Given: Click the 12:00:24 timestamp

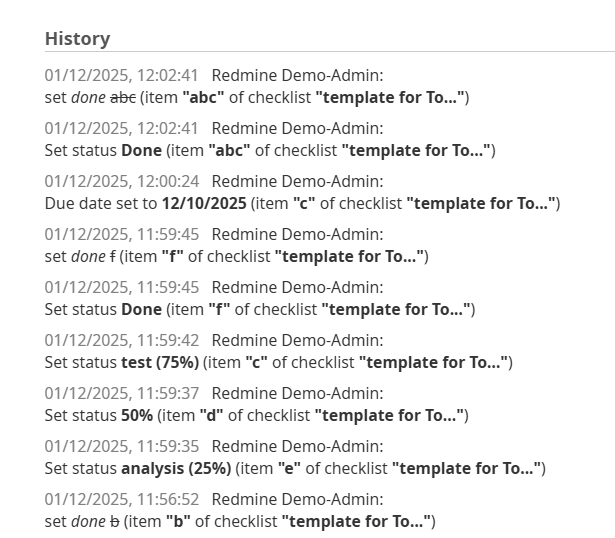Looking at the screenshot, I should pyautogui.click(x=121, y=181).
